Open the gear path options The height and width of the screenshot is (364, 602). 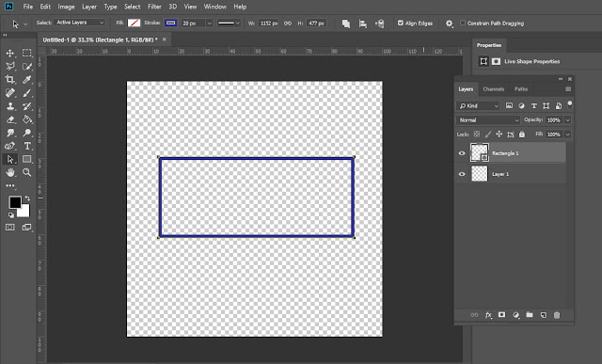(x=449, y=24)
